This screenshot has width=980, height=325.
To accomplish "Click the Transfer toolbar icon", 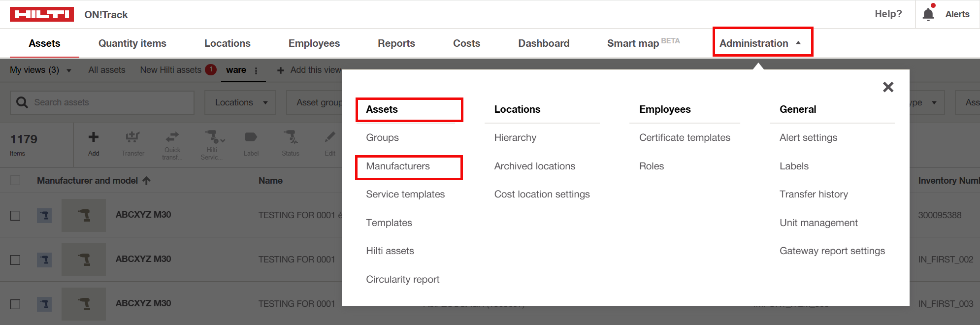I will [132, 137].
